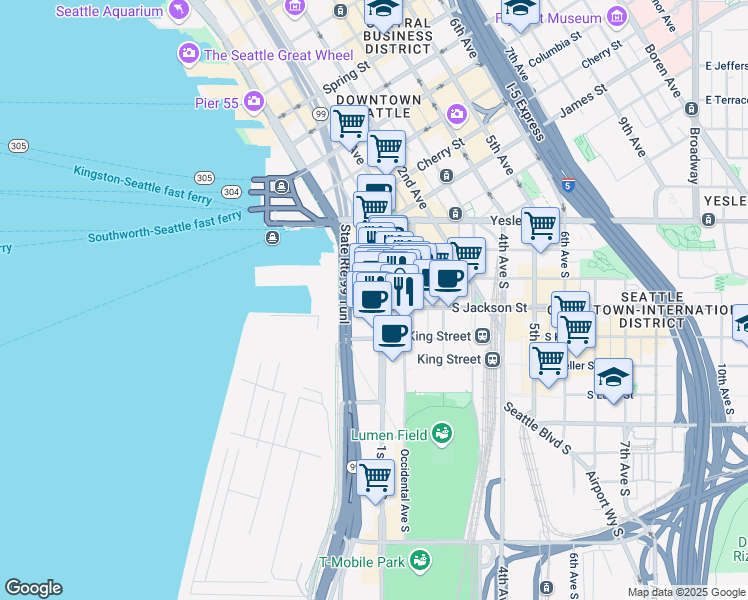The width and height of the screenshot is (748, 600).
Task: Open shopping cart marker above 2nd Ave label
Action: pyautogui.click(x=386, y=150)
